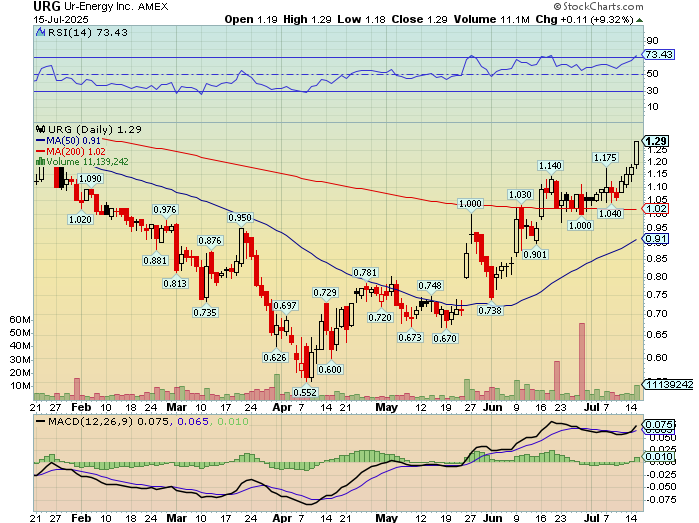The height and width of the screenshot is (523, 699).
Task: Click the date 15-Jul-2025
Action: point(61,20)
